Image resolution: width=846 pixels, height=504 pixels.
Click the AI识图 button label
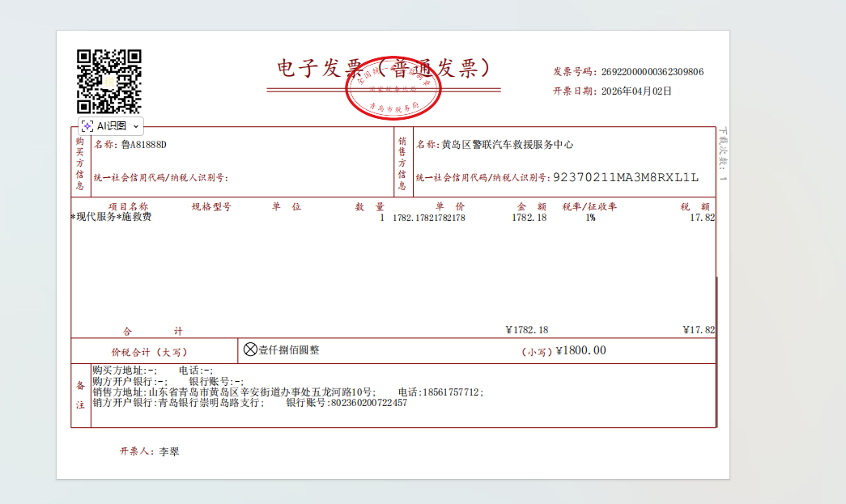pyautogui.click(x=112, y=126)
